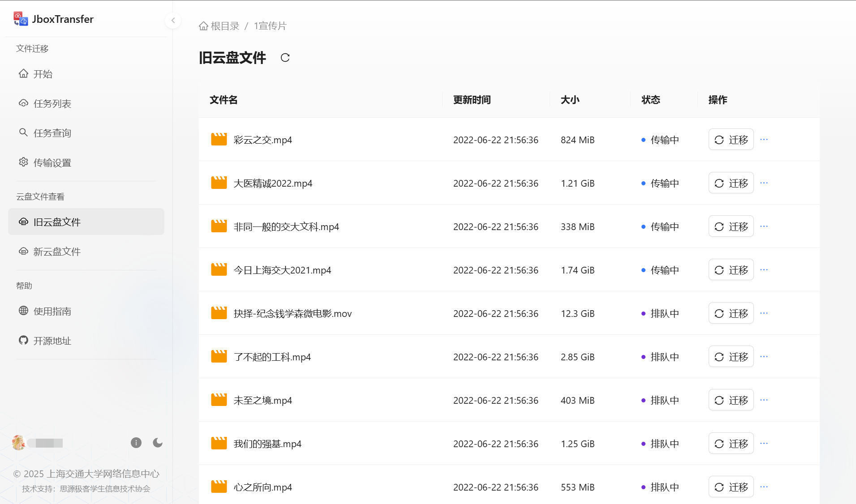Open more options for 心之所向.mp4
The height and width of the screenshot is (504, 856).
(764, 487)
